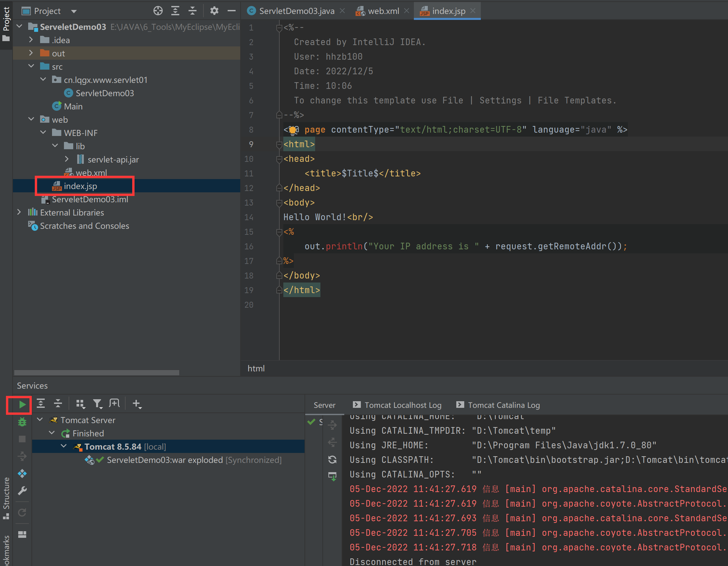Run the Tomcat server in Services
Viewport: 728px width, 566px height.
22,405
